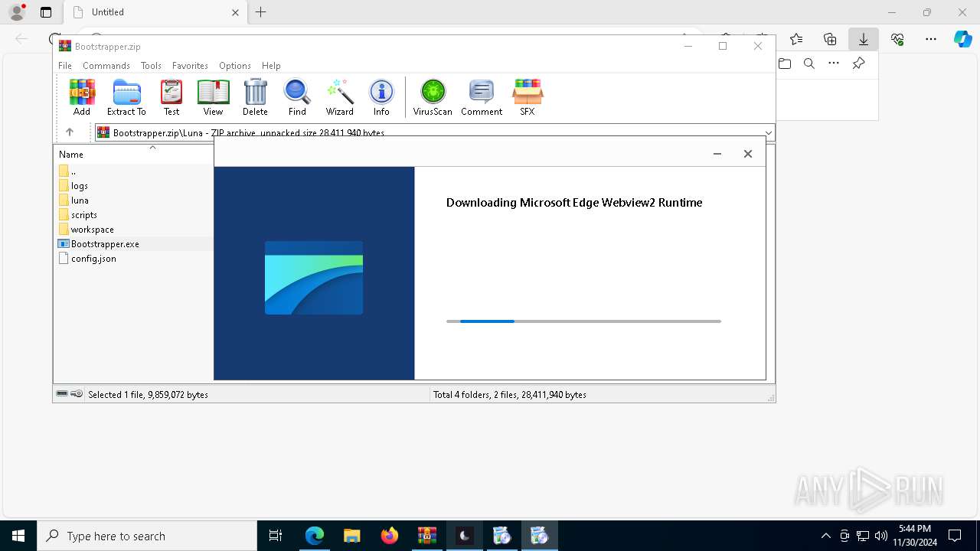Pin the downloads panel
980x551 pixels.
click(x=858, y=64)
